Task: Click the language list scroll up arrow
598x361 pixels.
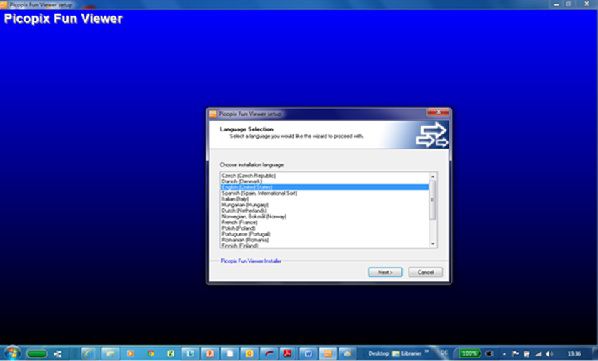Action: click(x=433, y=176)
